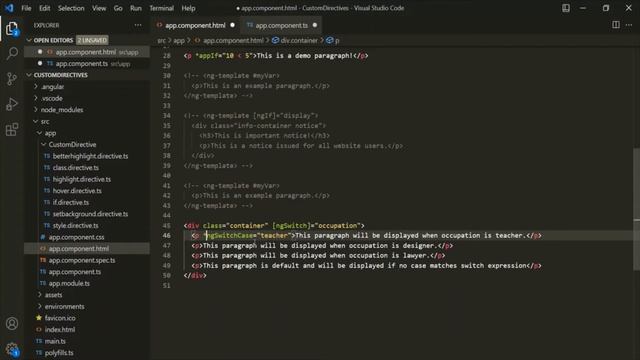Expand the node_modules folder
Screen dimensions: 640x360
click(62, 110)
